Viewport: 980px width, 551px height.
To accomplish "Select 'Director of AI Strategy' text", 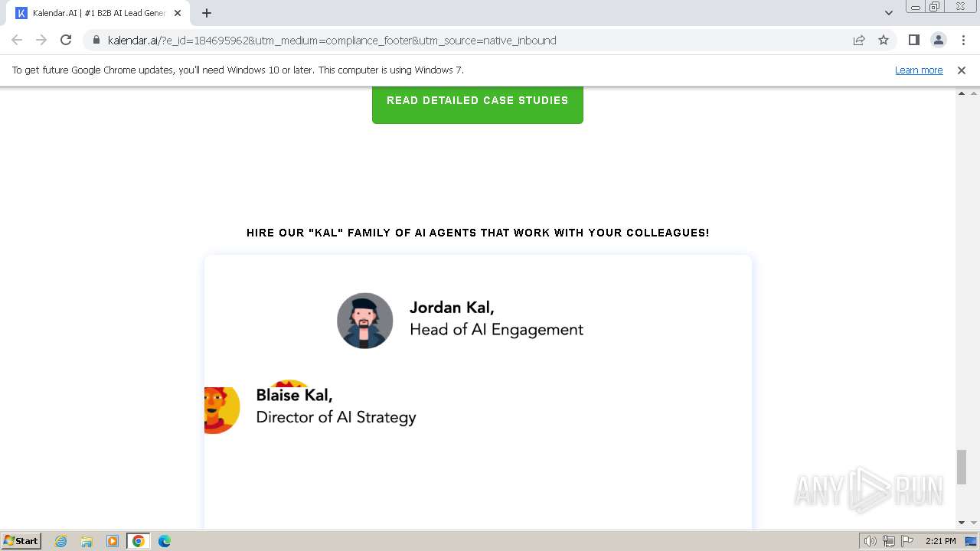I will (x=336, y=417).
